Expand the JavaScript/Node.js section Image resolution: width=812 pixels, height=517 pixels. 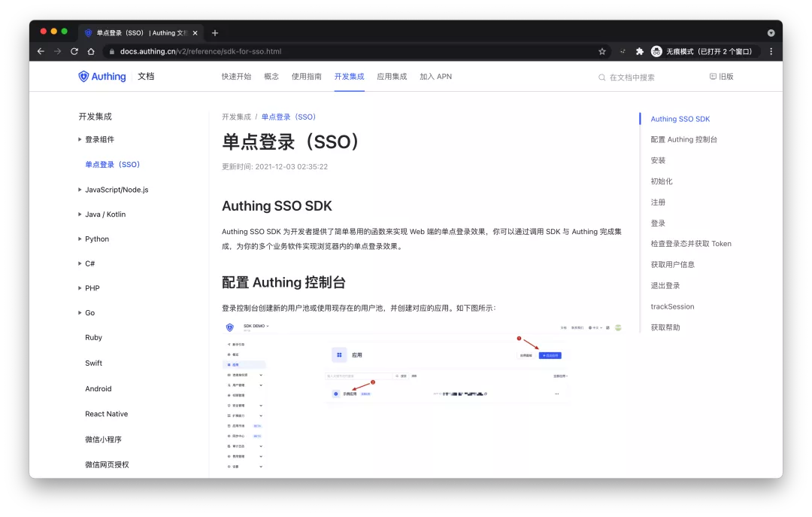click(x=80, y=190)
